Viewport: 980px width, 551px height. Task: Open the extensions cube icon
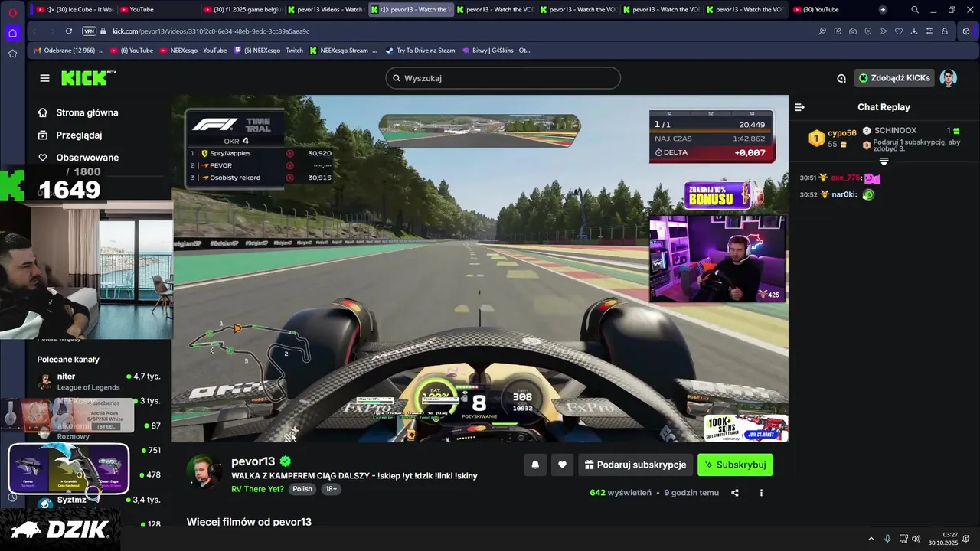(966, 31)
